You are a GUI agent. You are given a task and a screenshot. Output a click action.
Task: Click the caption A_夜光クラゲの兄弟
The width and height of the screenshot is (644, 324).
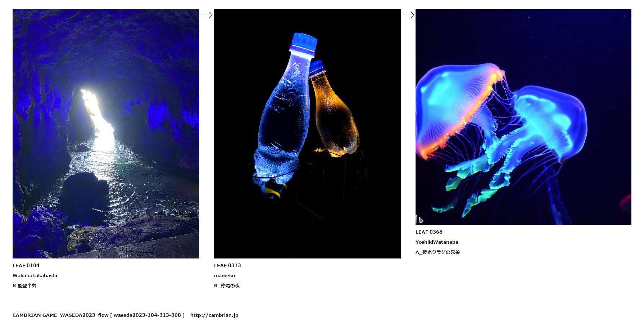click(437, 252)
